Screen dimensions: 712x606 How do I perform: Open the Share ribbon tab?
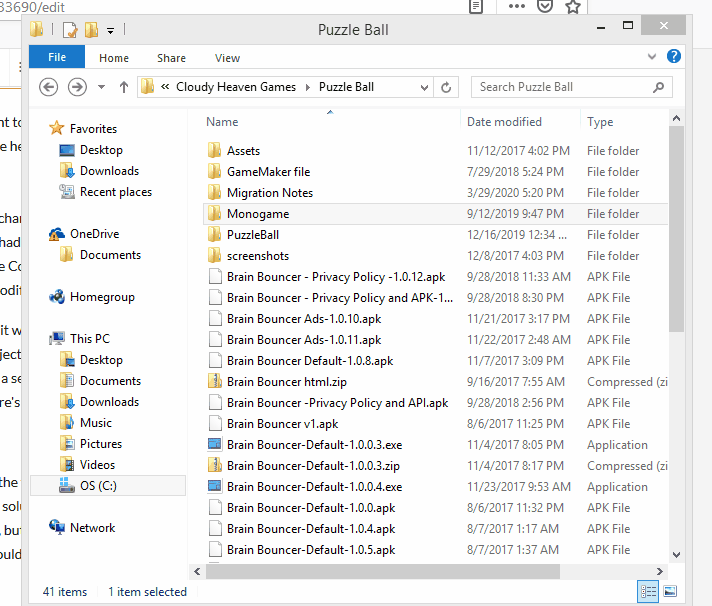[171, 58]
